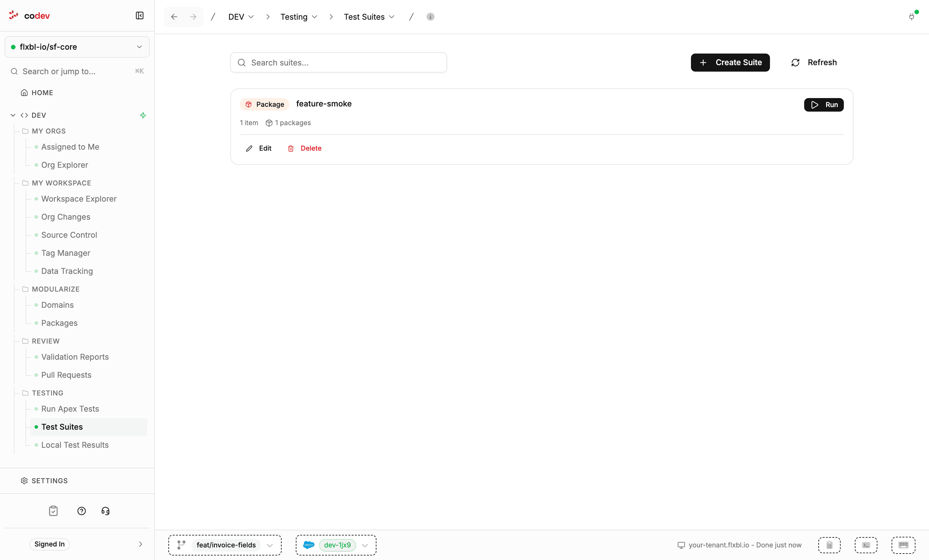The width and height of the screenshot is (929, 560).
Task: Open the headset support icon
Action: (x=105, y=511)
